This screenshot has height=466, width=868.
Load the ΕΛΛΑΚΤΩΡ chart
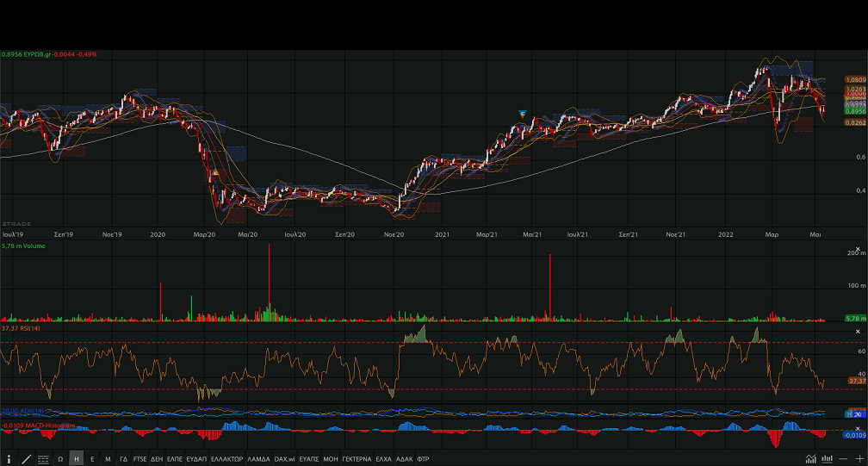pyautogui.click(x=226, y=459)
